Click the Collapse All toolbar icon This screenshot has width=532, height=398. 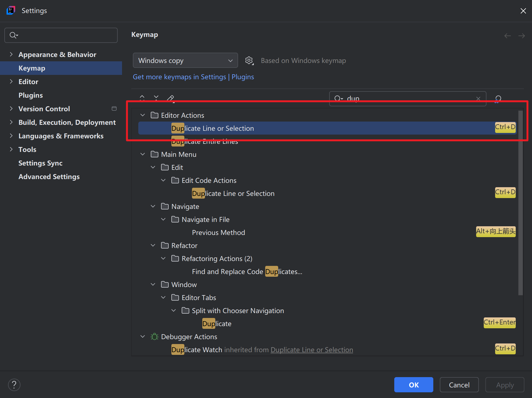click(156, 98)
